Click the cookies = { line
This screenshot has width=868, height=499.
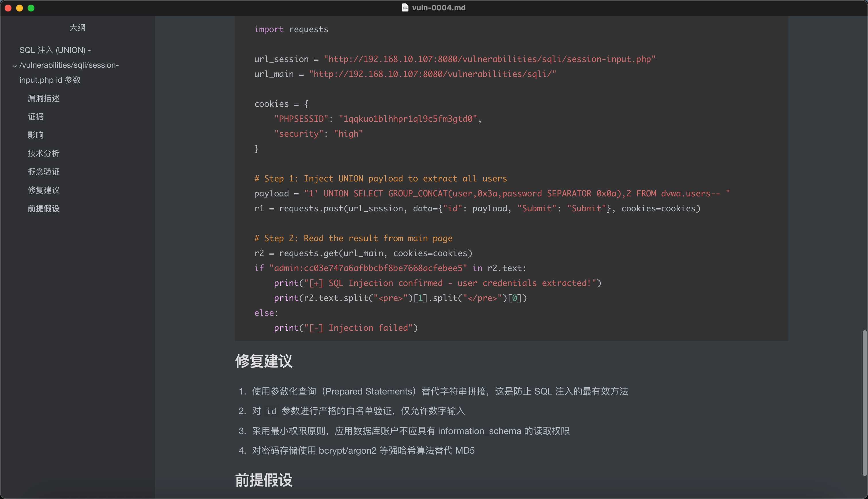[x=281, y=104]
